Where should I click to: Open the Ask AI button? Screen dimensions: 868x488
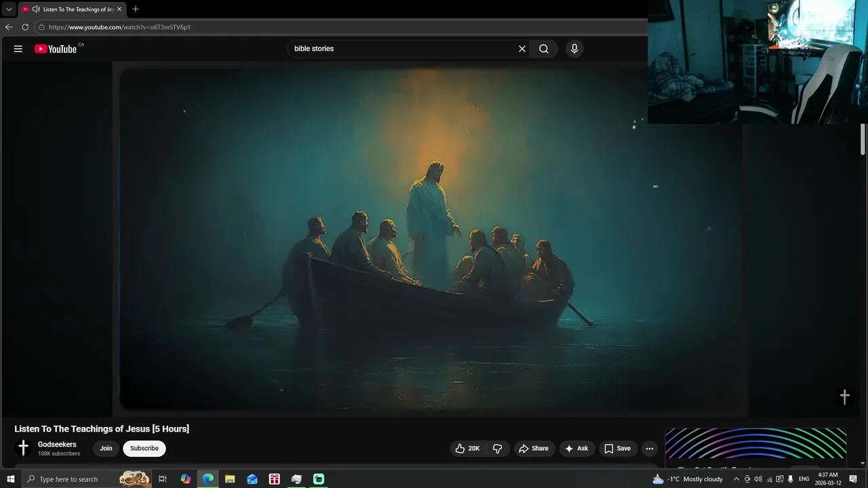[x=577, y=449]
